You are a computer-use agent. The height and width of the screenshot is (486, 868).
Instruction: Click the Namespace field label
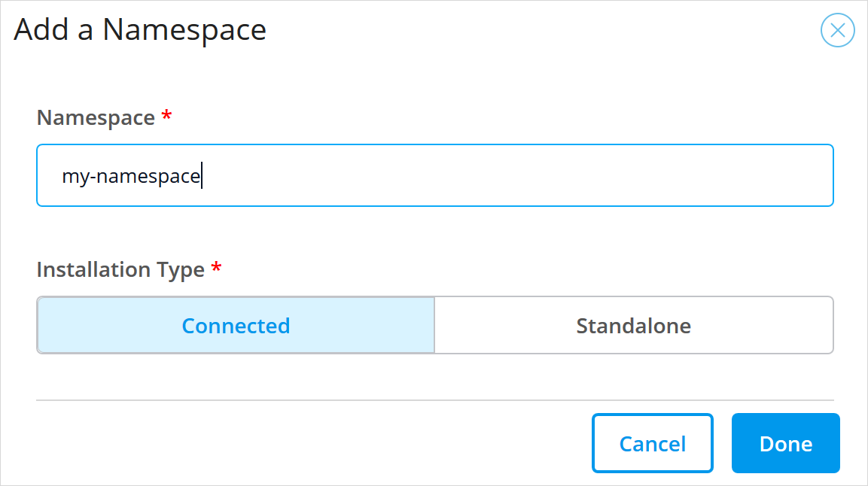pyautogui.click(x=96, y=117)
